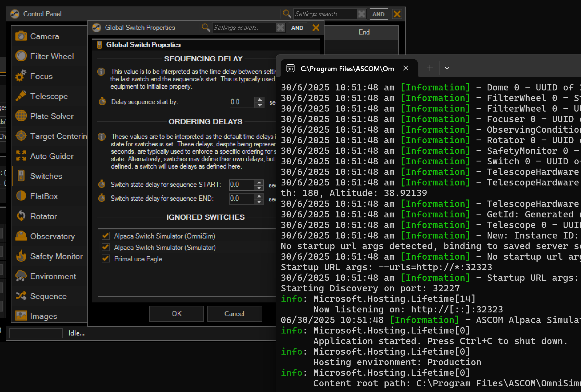Open Plate Solver globe icon
581x392 pixels.
[x=21, y=116]
